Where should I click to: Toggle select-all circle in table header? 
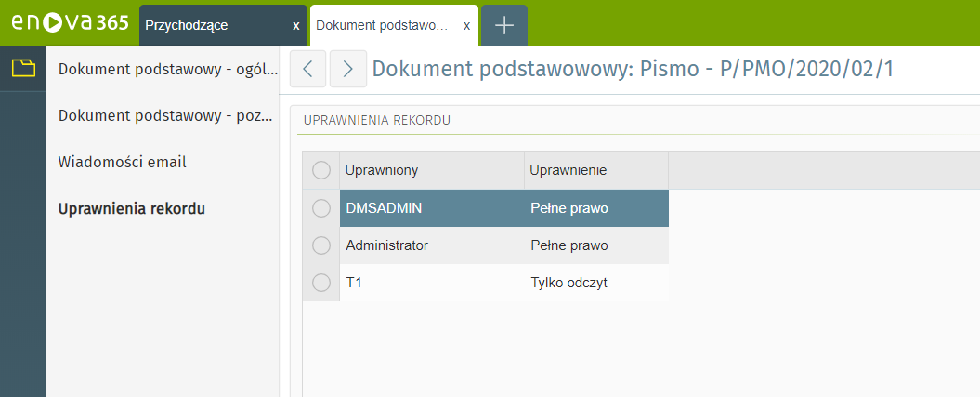pos(321,170)
